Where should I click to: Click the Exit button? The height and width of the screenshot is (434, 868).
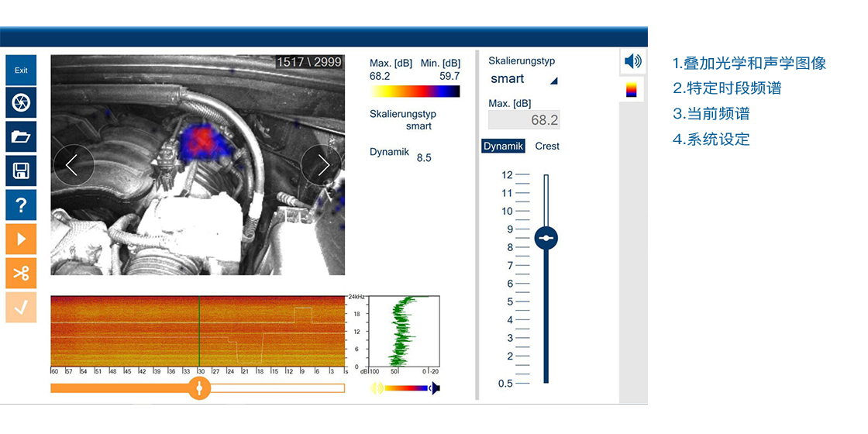click(21, 71)
